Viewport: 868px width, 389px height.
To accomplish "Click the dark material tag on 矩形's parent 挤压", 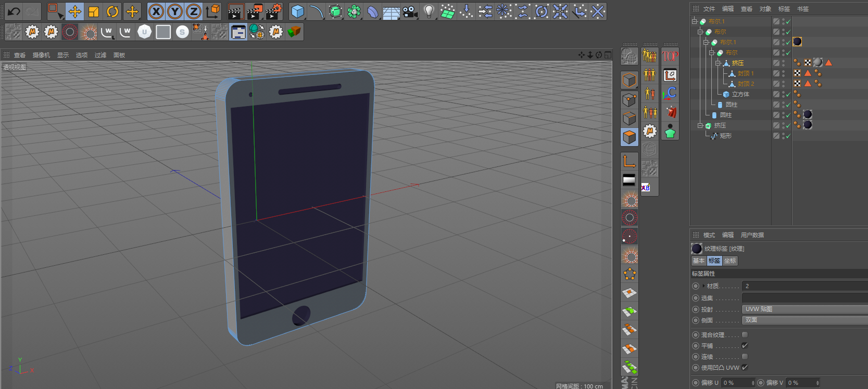I will (x=808, y=125).
